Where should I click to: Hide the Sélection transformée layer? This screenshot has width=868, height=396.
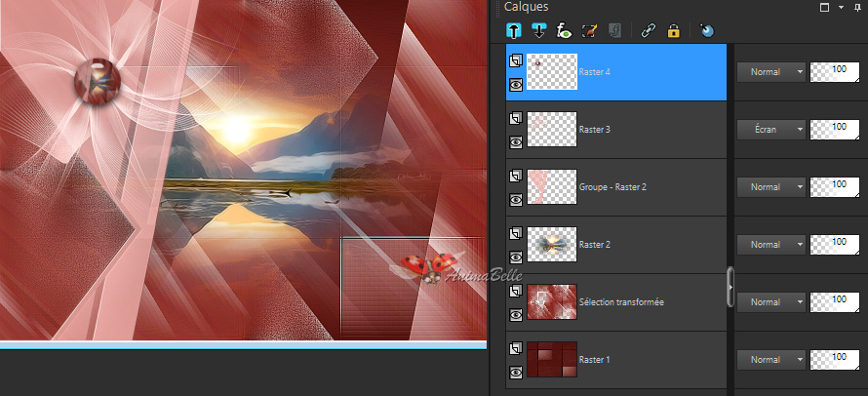[516, 315]
